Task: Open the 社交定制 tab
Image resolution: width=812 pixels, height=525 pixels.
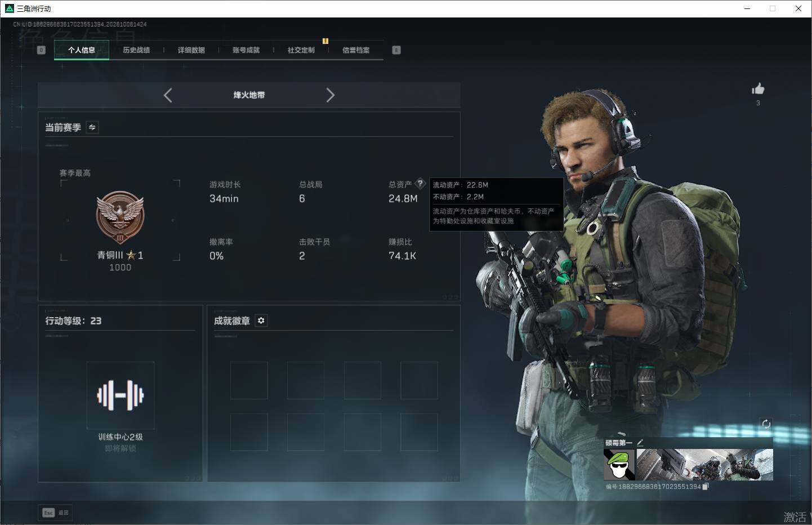Action: click(301, 50)
